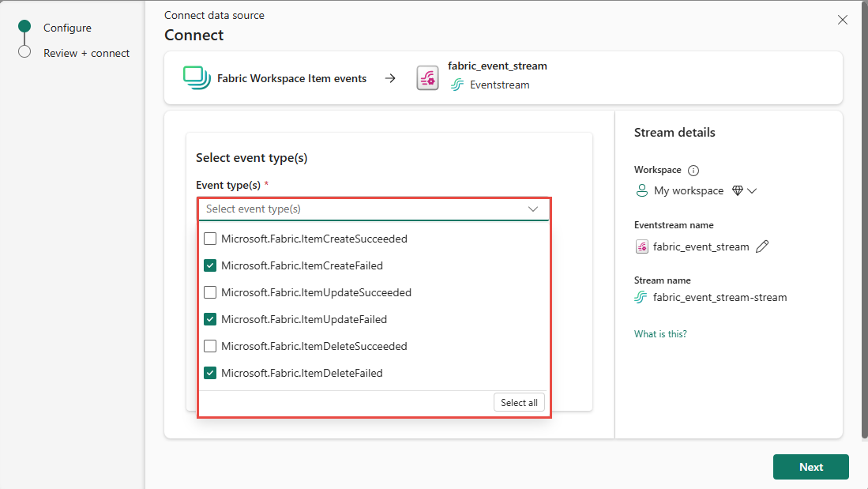
Task: Check Microsoft.Fabric.ItemCreateSucceeded
Action: 210,239
